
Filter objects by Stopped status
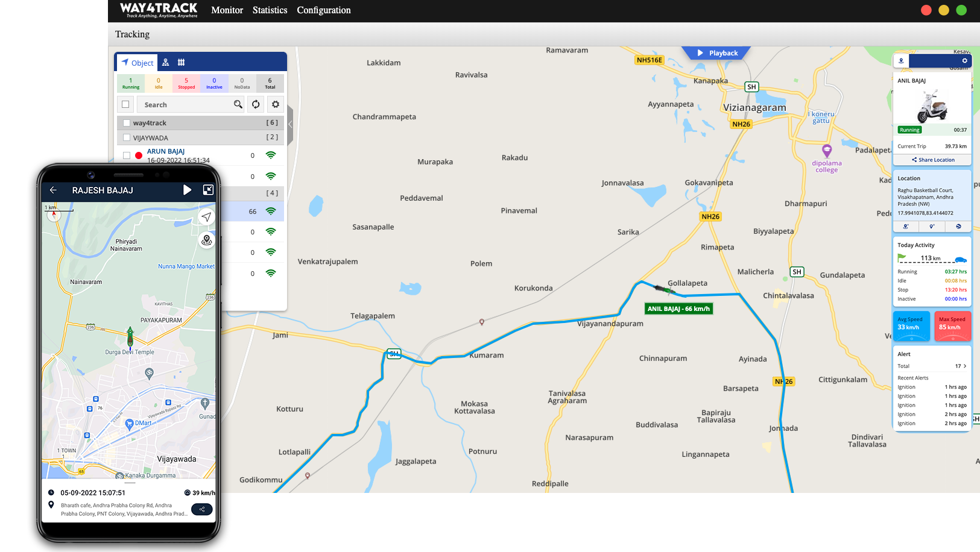(186, 83)
